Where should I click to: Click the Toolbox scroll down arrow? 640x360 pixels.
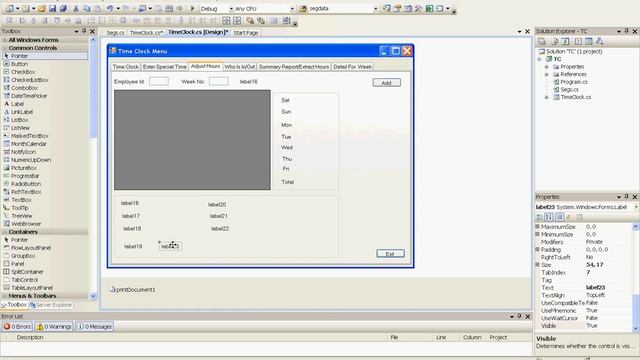(x=93, y=296)
